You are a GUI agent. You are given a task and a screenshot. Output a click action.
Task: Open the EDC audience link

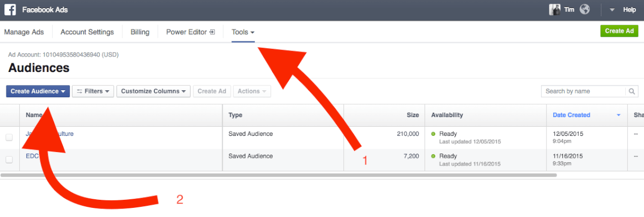(x=32, y=156)
